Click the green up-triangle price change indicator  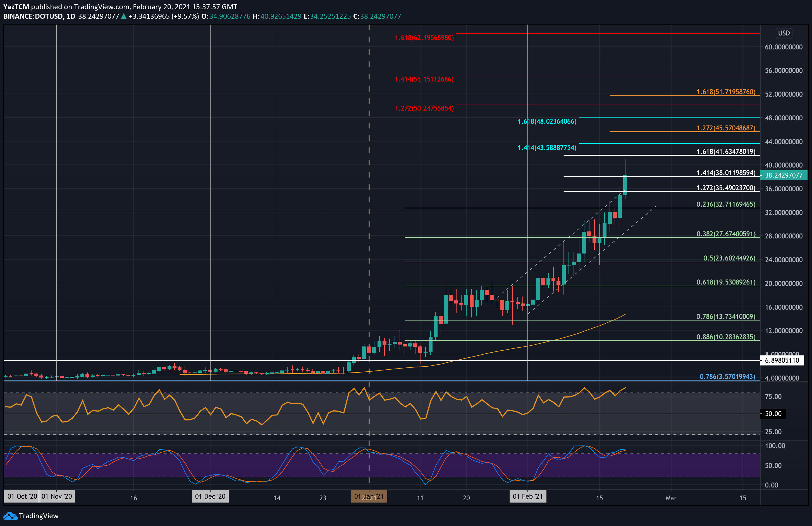123,16
